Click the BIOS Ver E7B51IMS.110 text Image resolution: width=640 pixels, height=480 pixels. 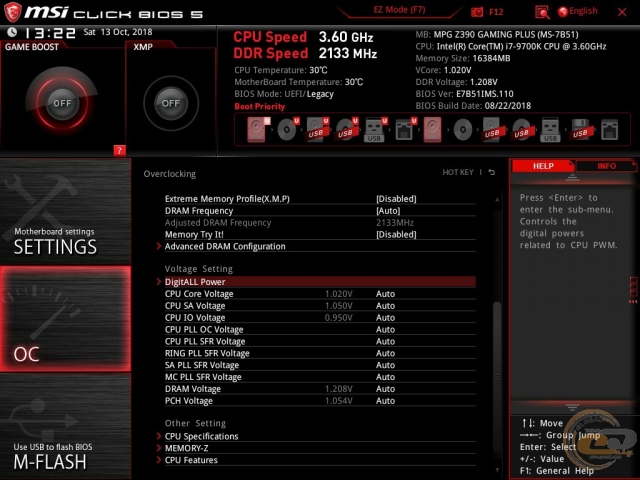pyautogui.click(x=464, y=93)
